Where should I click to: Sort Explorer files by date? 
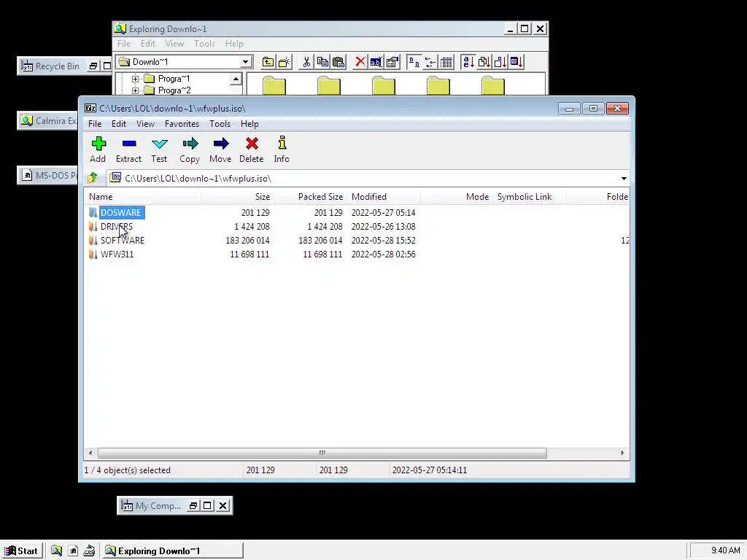516,62
